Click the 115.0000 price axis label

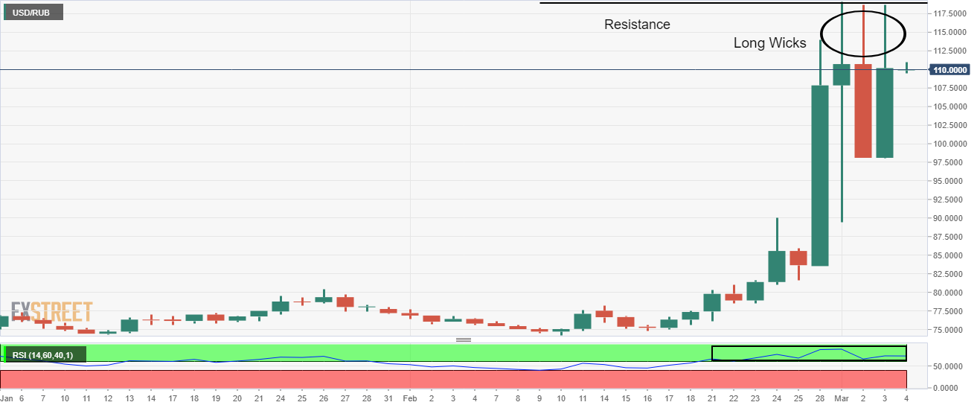(949, 32)
